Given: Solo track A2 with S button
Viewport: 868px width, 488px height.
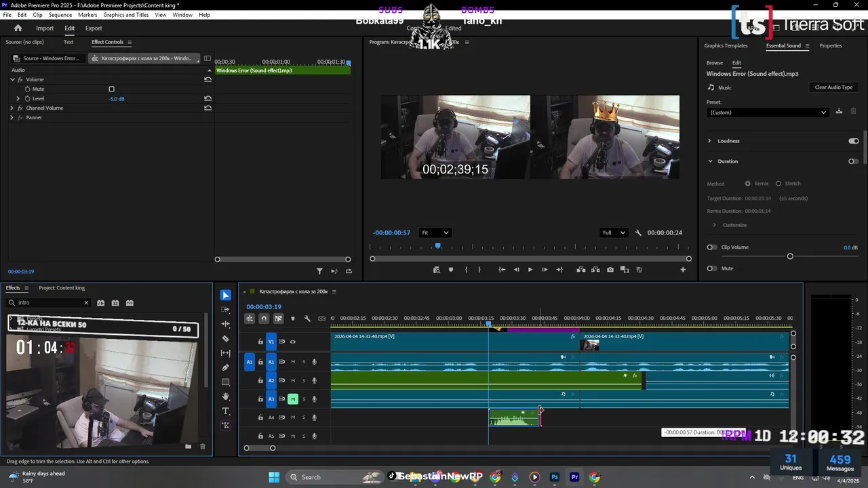Looking at the screenshot, I should 304,380.
